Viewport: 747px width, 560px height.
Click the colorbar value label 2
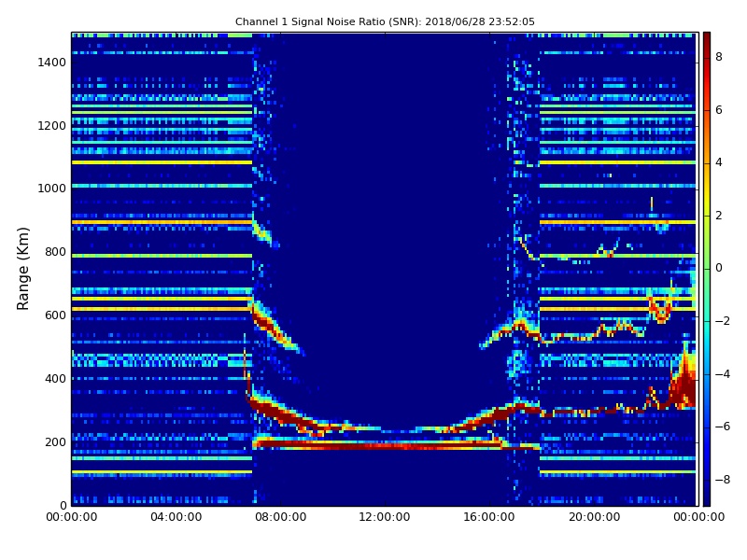(718, 216)
